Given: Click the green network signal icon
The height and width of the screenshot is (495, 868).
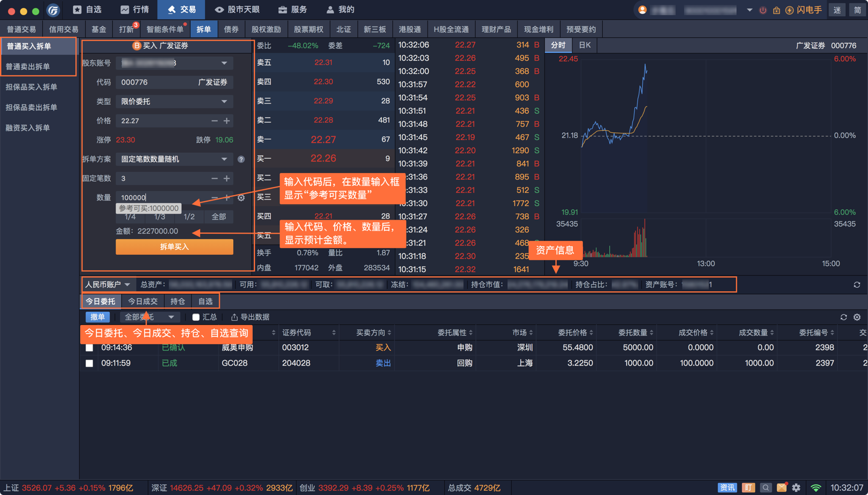Looking at the screenshot, I should (x=816, y=488).
